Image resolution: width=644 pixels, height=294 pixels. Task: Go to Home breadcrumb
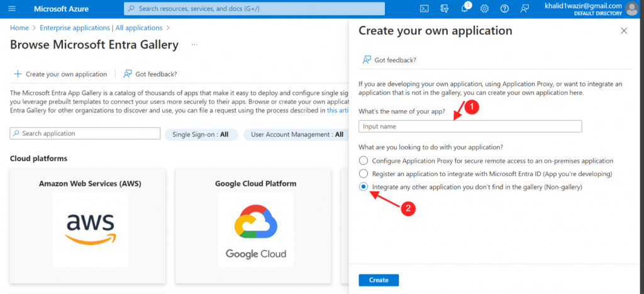pos(19,28)
